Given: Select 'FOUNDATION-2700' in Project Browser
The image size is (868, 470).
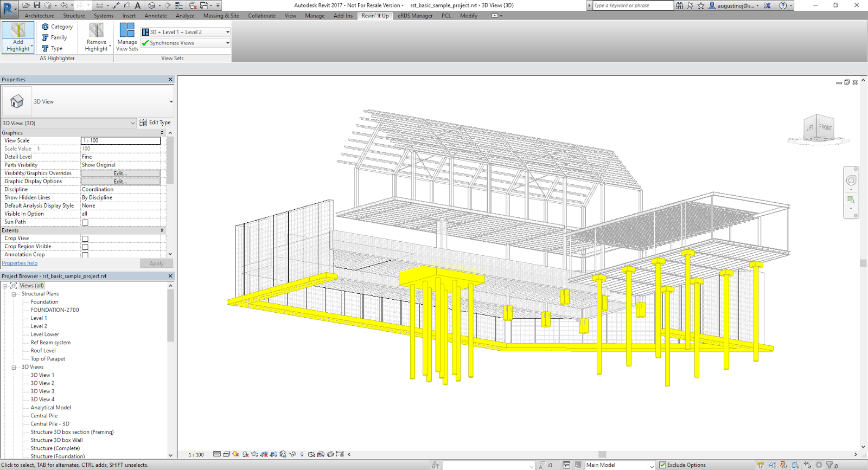Looking at the screenshot, I should click(x=55, y=310).
